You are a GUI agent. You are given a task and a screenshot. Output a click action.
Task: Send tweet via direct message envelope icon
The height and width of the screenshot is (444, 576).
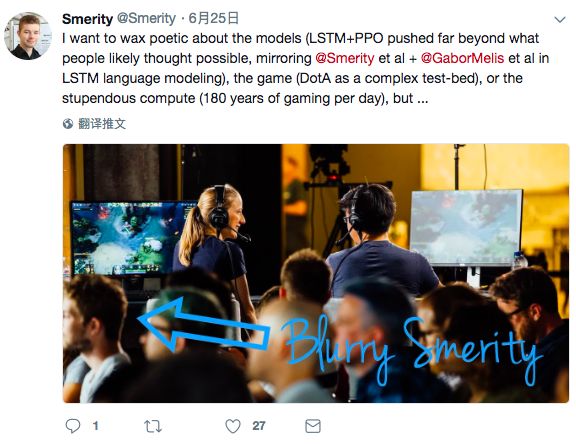tap(313, 426)
